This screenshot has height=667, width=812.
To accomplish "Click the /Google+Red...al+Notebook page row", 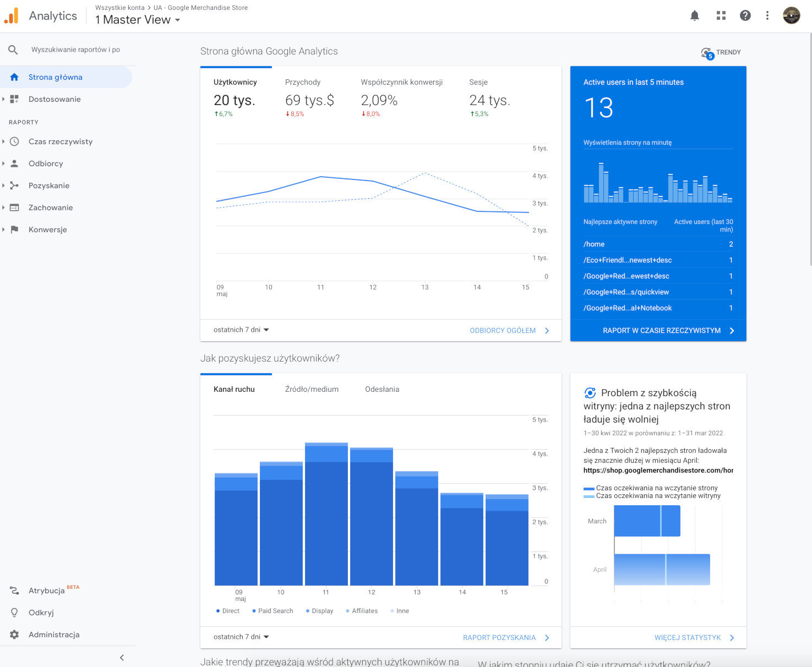I will pyautogui.click(x=658, y=308).
